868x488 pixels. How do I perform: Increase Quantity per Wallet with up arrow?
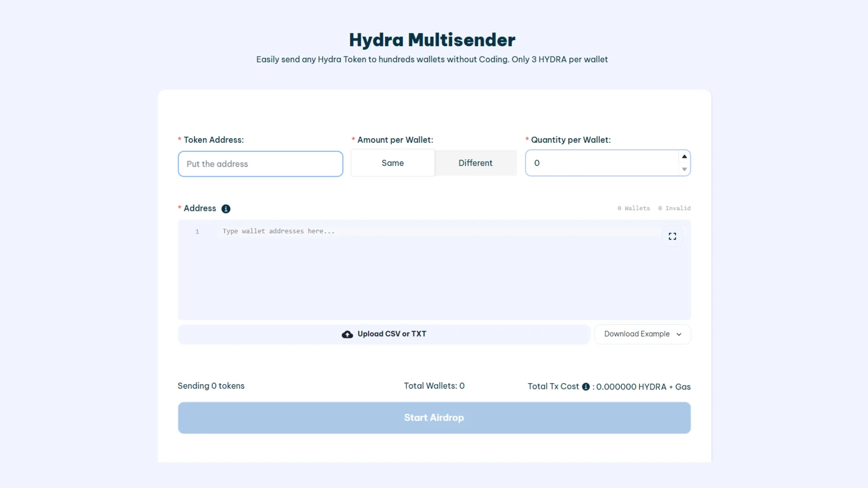point(684,156)
